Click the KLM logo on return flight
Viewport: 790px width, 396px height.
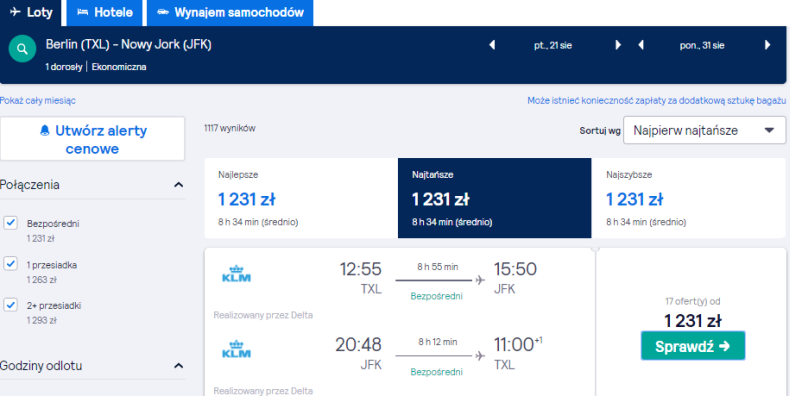236,349
